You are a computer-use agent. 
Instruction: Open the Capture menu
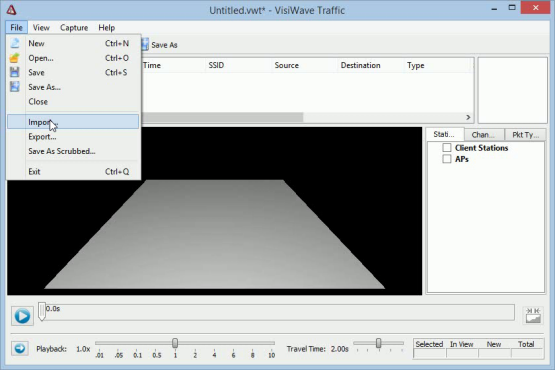click(74, 28)
